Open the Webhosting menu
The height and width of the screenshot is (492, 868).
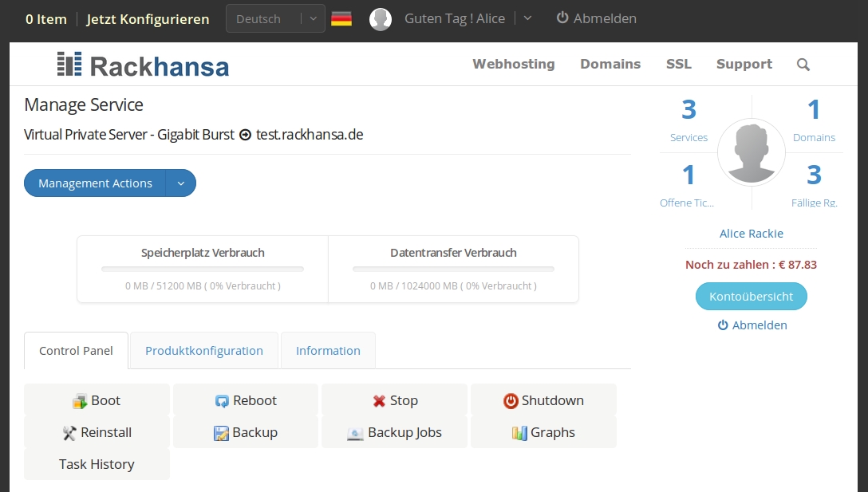tap(514, 65)
